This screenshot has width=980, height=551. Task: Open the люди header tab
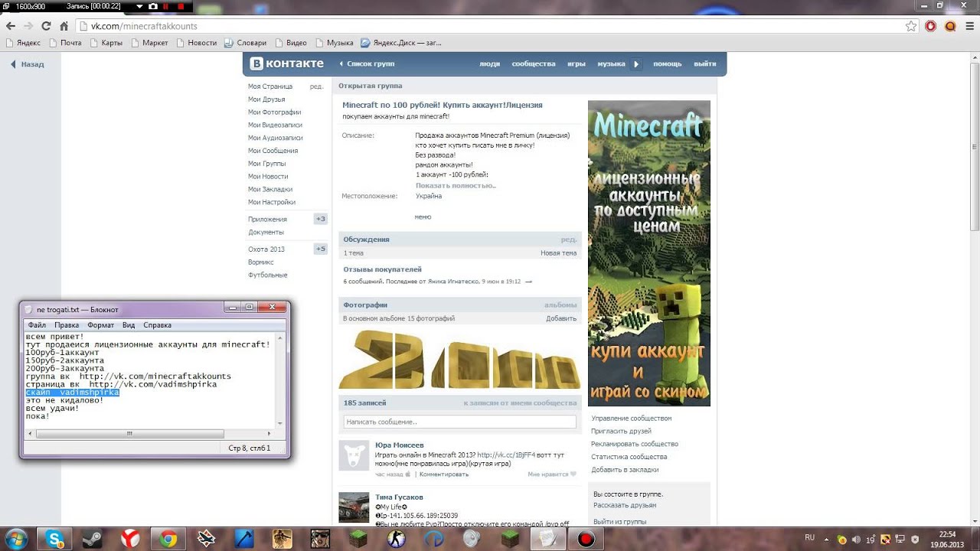click(489, 64)
